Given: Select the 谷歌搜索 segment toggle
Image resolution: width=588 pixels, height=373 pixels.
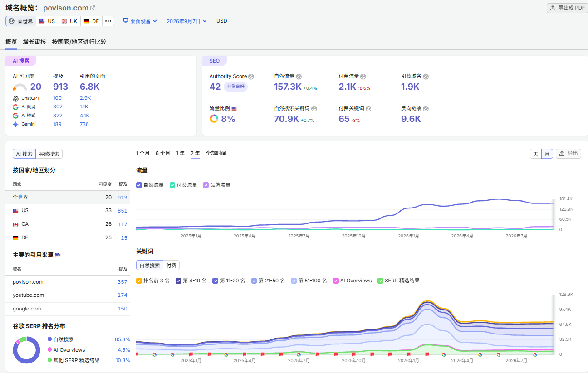Looking at the screenshot, I should coord(49,154).
